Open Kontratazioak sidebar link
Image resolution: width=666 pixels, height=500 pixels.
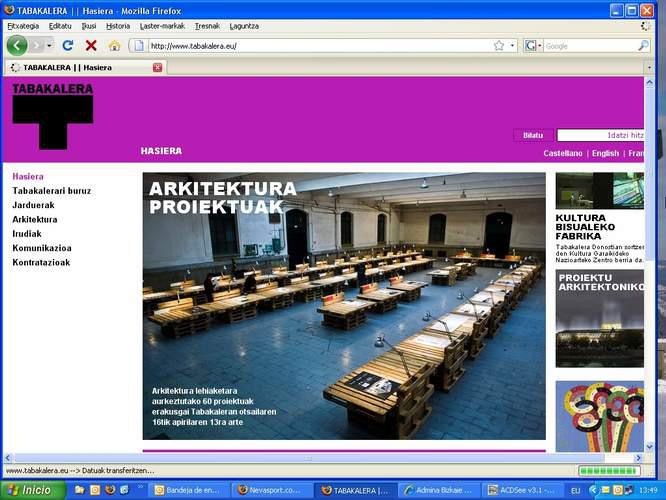coord(41,263)
